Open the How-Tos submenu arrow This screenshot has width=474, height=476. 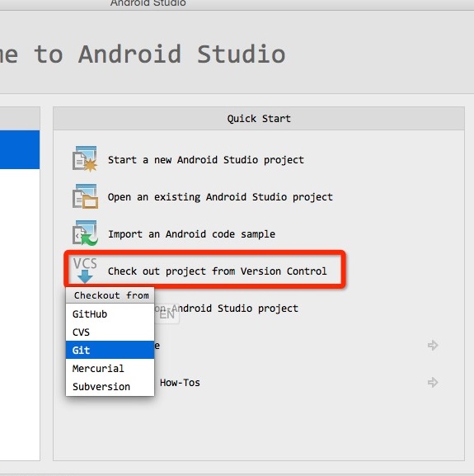[433, 382]
